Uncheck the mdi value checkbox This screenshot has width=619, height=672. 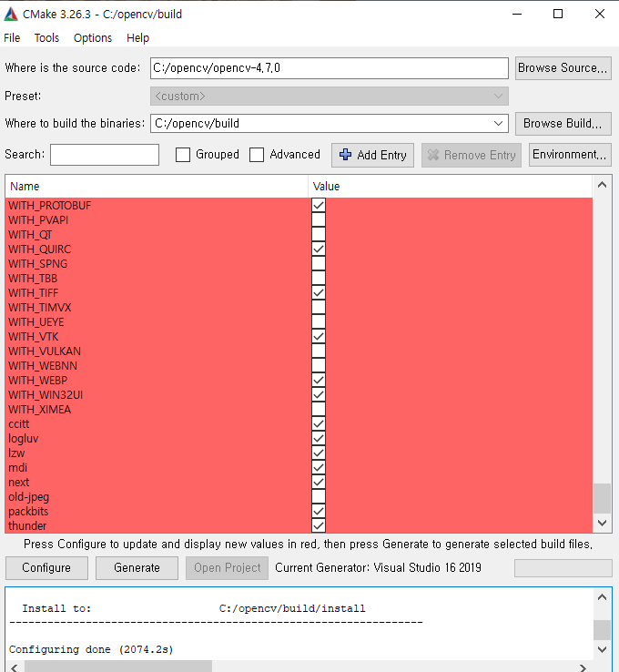click(x=319, y=467)
